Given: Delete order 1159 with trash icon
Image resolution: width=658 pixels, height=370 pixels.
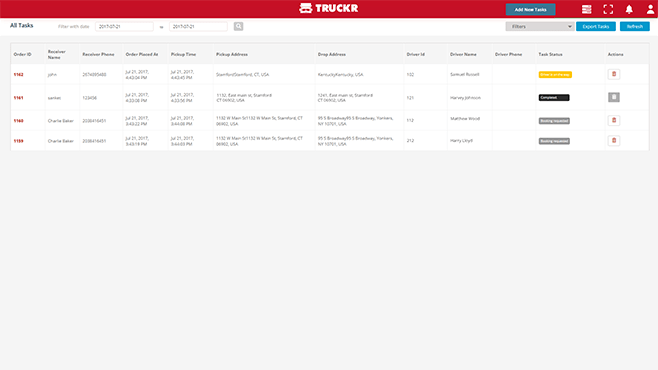Looking at the screenshot, I should (x=614, y=141).
